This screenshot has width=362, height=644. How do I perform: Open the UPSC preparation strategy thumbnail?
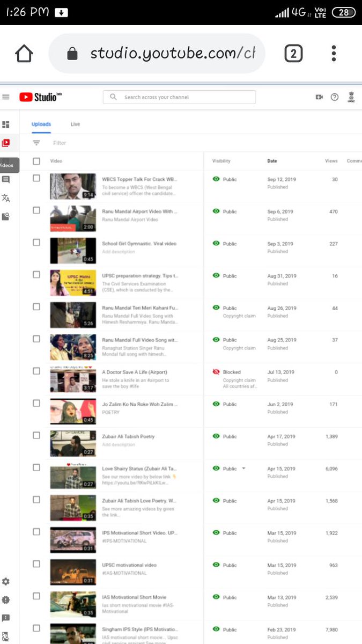[73, 283]
